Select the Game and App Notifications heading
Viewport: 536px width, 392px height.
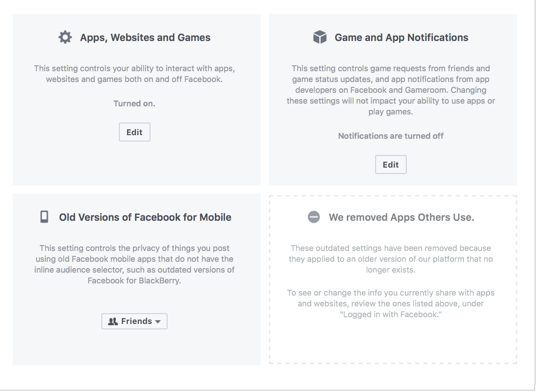(401, 37)
